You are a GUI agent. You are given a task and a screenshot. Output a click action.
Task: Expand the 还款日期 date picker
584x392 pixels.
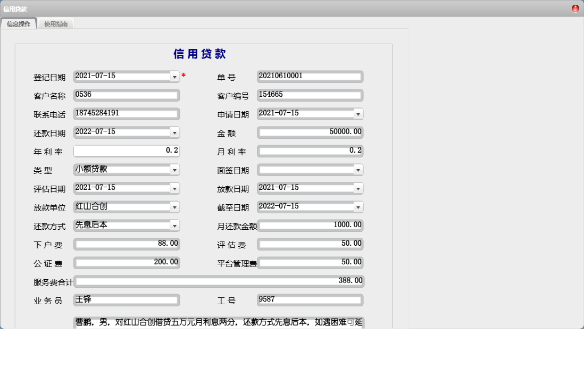pos(174,132)
